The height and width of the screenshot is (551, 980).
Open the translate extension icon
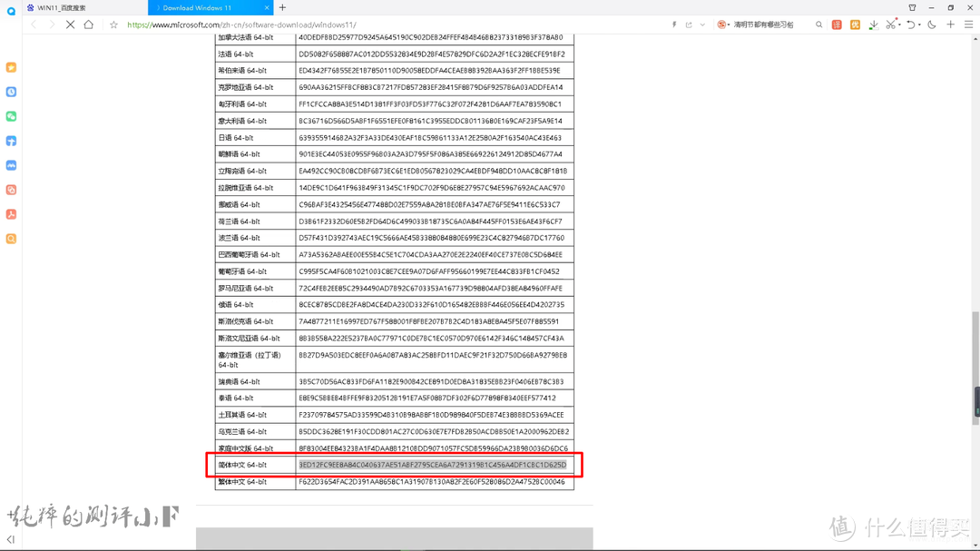[837, 25]
